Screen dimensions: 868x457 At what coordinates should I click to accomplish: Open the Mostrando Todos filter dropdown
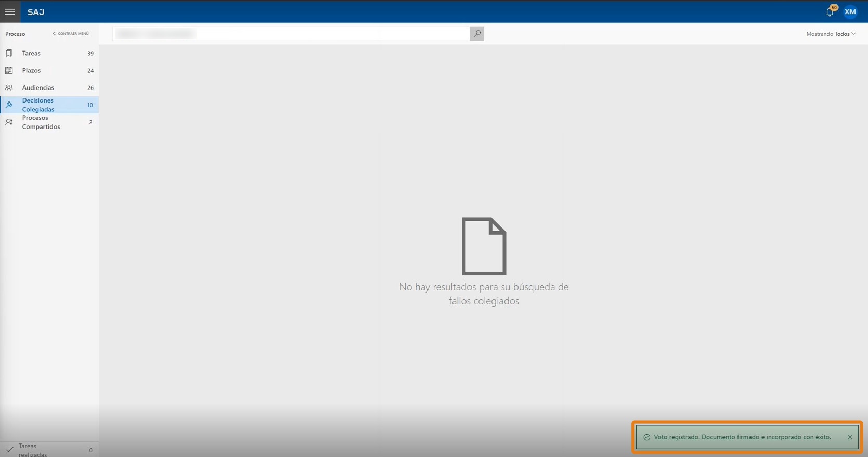(x=831, y=34)
